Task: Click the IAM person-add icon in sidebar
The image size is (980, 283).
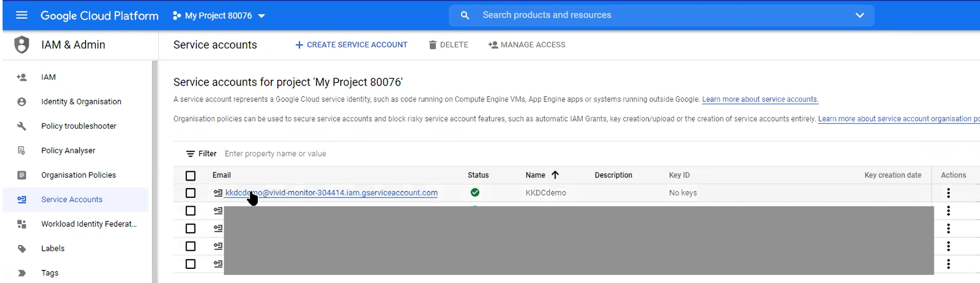Action: pos(22,77)
